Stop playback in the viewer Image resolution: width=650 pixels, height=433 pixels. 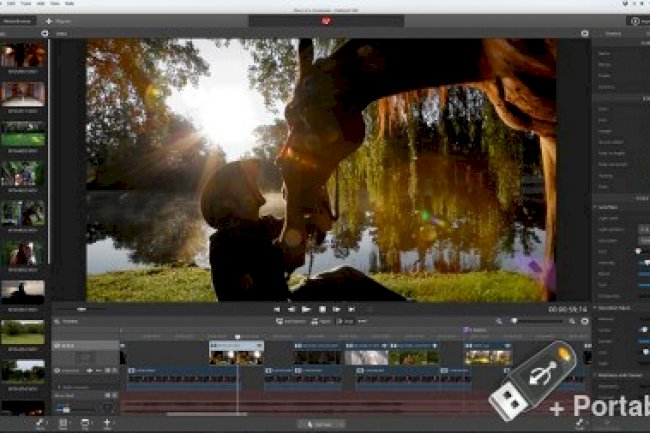(x=322, y=309)
